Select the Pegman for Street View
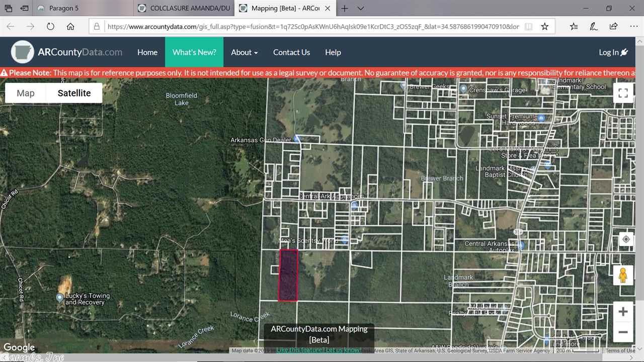Screen dimensions: 644x362 point(623,275)
